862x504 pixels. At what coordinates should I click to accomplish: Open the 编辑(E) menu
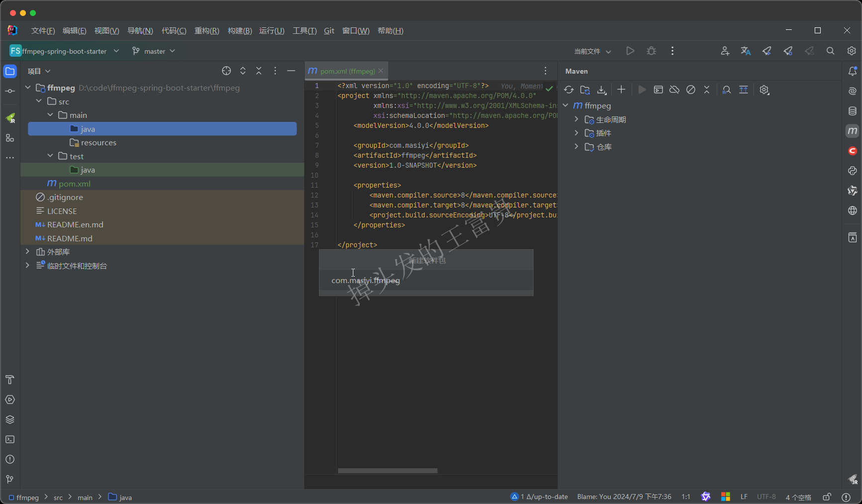point(75,30)
